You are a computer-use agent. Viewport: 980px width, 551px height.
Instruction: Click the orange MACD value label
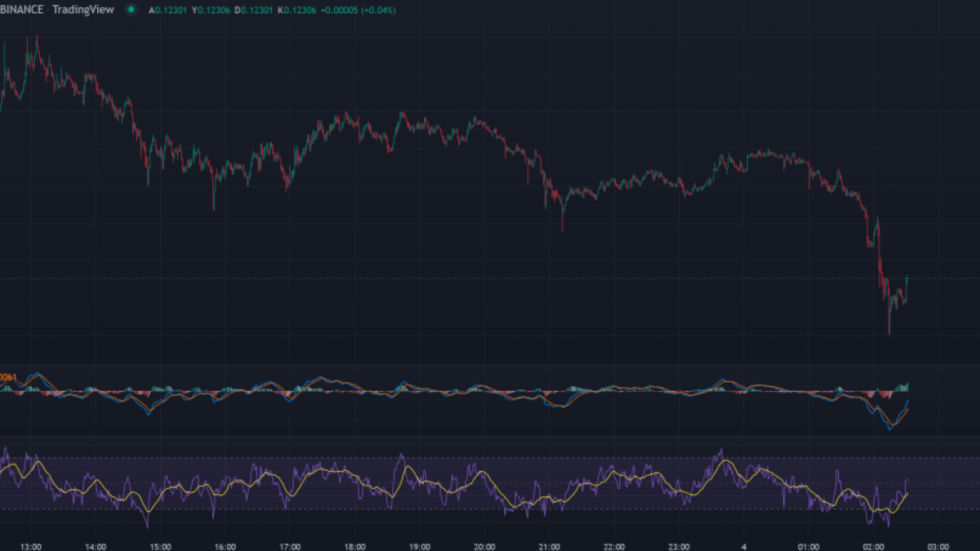[8, 377]
